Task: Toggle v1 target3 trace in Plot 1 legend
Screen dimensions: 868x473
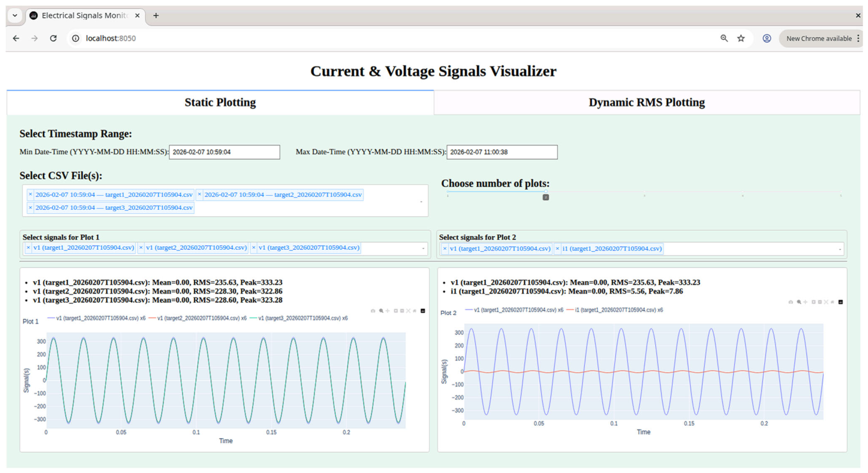Action: click(x=299, y=318)
